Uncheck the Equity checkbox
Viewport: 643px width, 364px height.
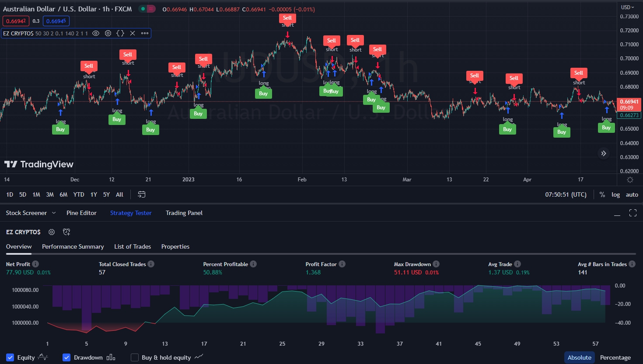pos(10,357)
